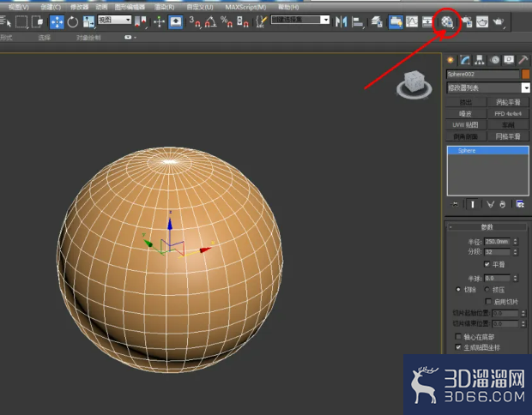The width and height of the screenshot is (532, 415).
Task: Toggle spinner snap
Action: (243, 22)
